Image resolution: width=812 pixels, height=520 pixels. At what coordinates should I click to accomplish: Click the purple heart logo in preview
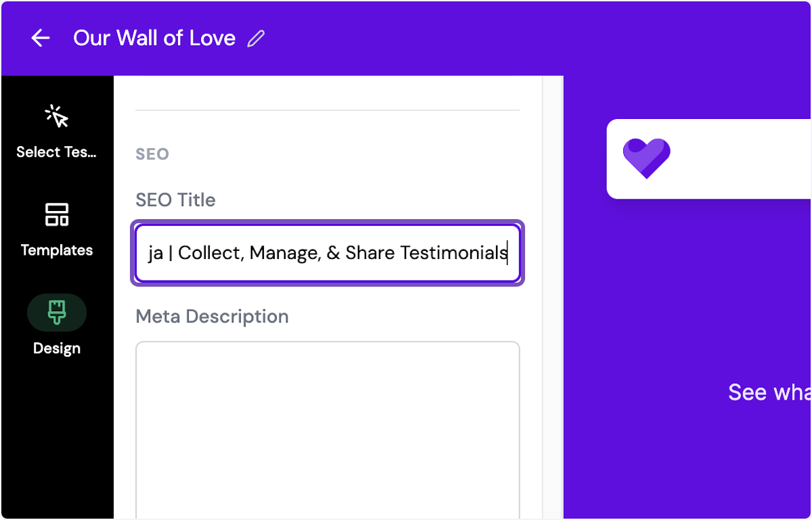click(x=646, y=158)
